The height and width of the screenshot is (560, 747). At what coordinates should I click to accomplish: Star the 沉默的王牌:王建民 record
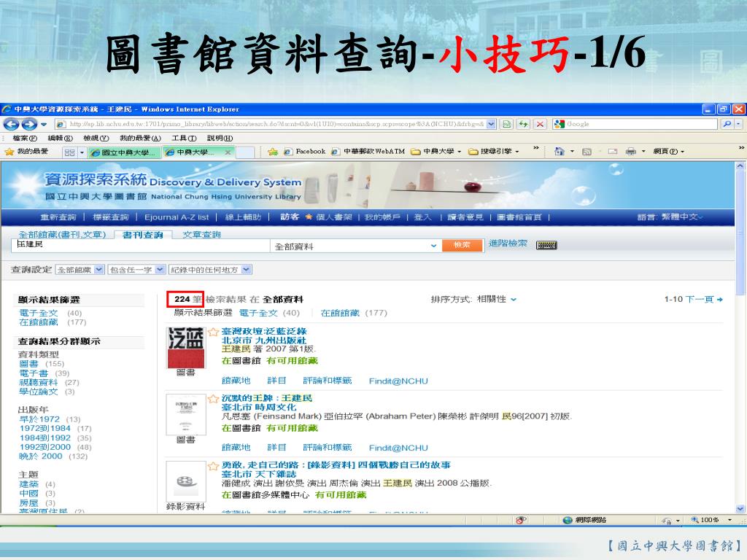point(214,399)
